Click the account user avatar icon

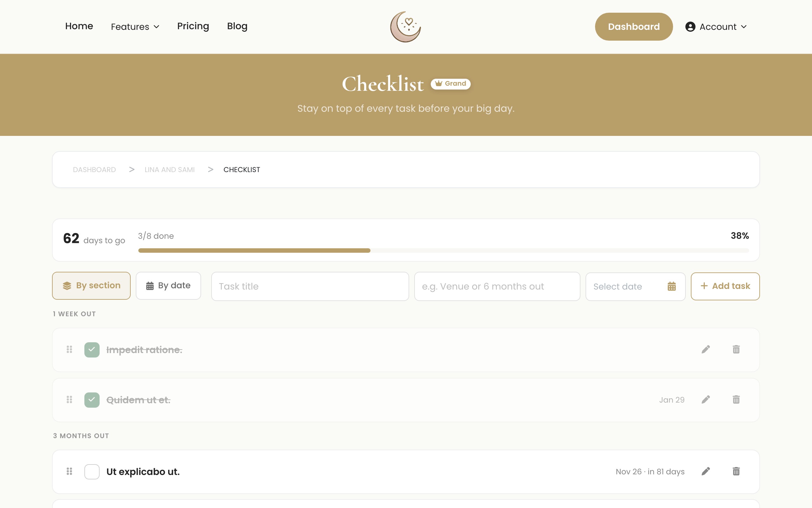coord(690,27)
